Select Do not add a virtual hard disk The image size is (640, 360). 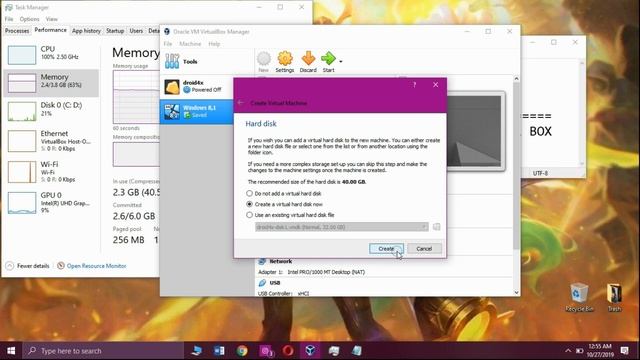(284, 193)
